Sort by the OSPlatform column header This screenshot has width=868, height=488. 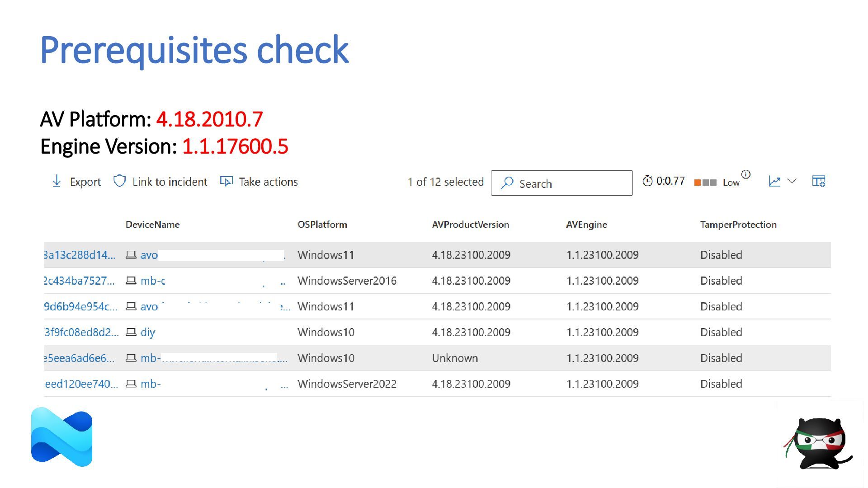point(322,225)
